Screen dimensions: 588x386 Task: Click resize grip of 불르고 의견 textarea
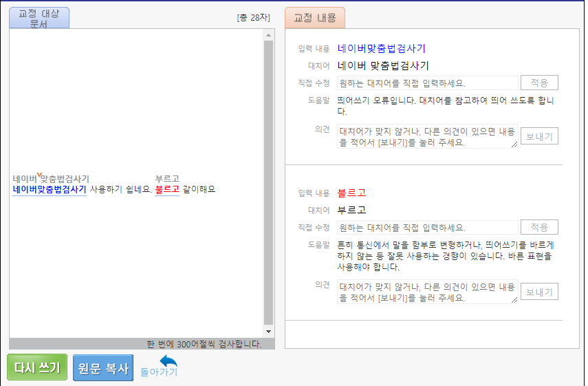point(514,300)
